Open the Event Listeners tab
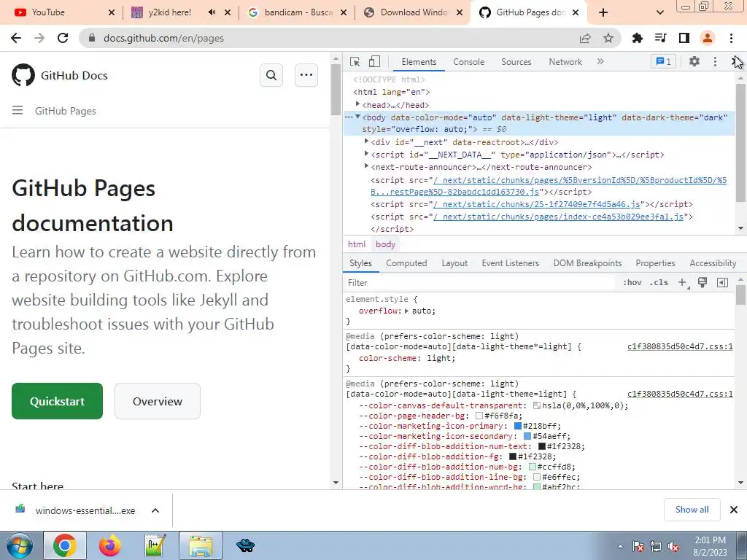 pyautogui.click(x=510, y=262)
